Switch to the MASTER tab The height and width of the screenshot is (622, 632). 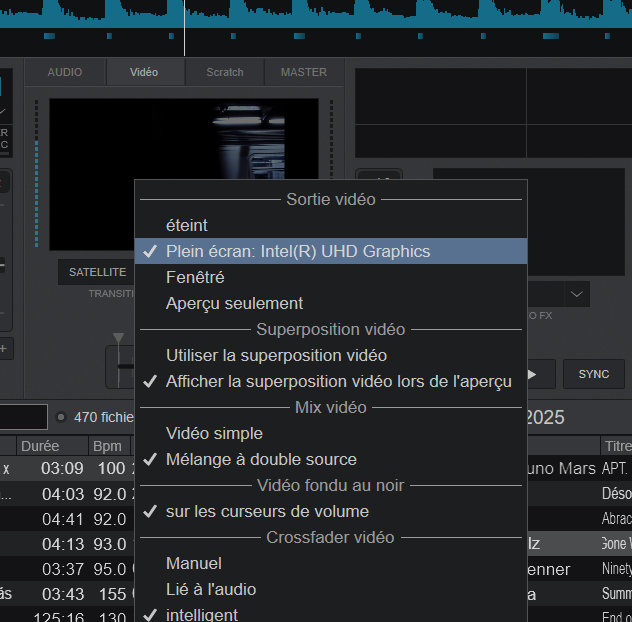pyautogui.click(x=304, y=72)
